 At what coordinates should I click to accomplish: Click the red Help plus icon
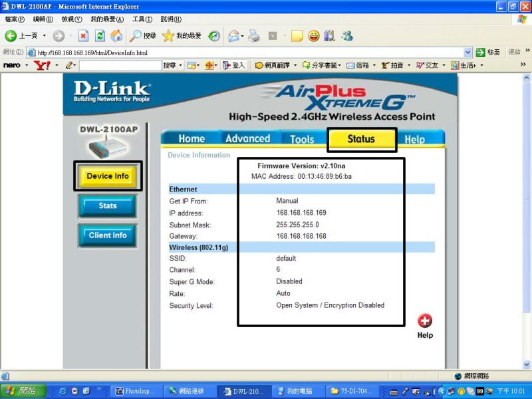[425, 321]
